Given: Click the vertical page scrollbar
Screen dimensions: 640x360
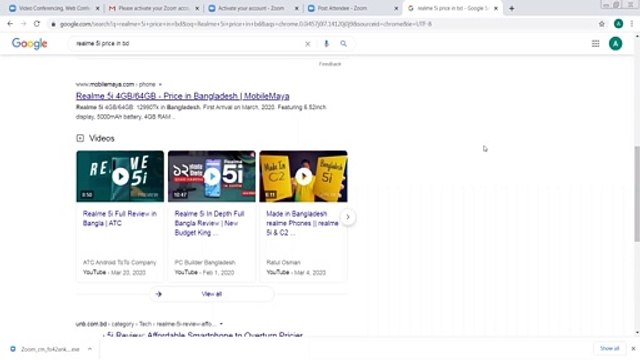Looking at the screenshot, I should tap(637, 193).
